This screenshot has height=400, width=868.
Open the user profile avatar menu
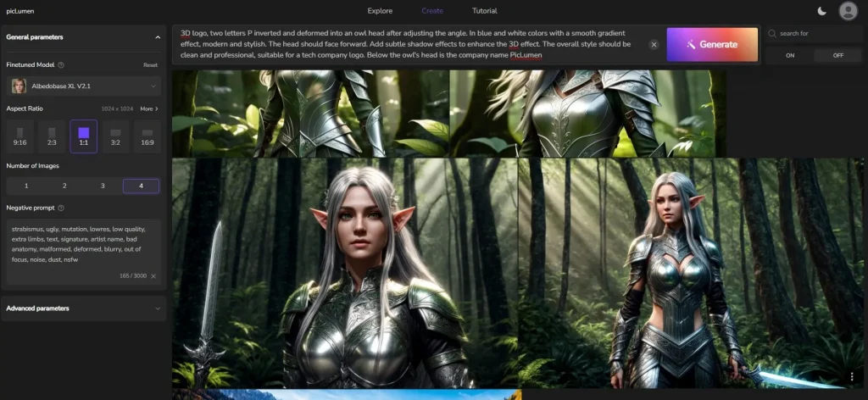[x=848, y=11]
